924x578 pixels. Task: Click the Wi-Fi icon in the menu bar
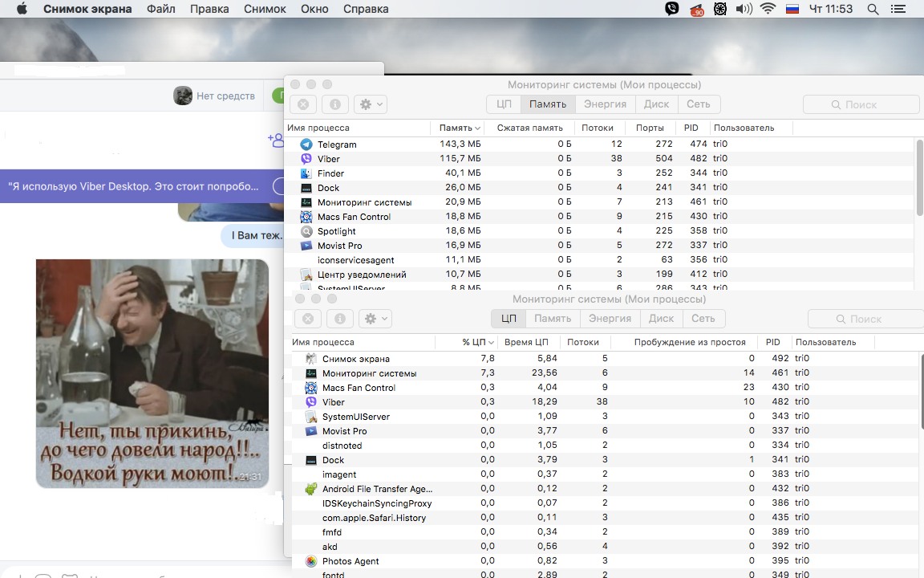tap(768, 10)
